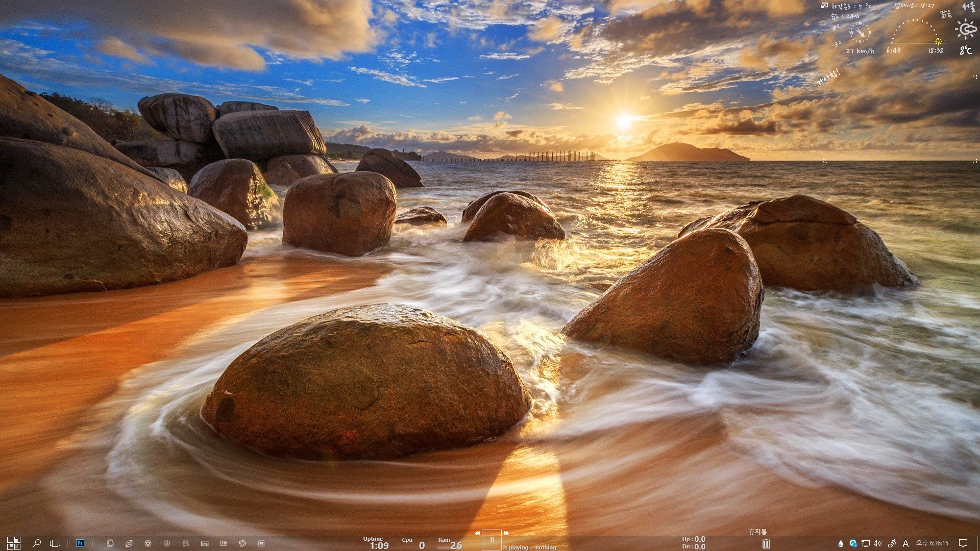Open the map-shaped taskbar icon
The image size is (980, 551).
186,543
